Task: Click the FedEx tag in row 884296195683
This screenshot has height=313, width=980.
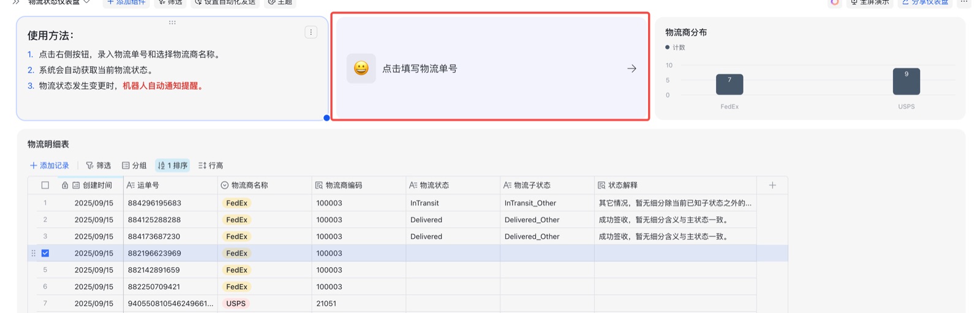Action: pos(236,203)
